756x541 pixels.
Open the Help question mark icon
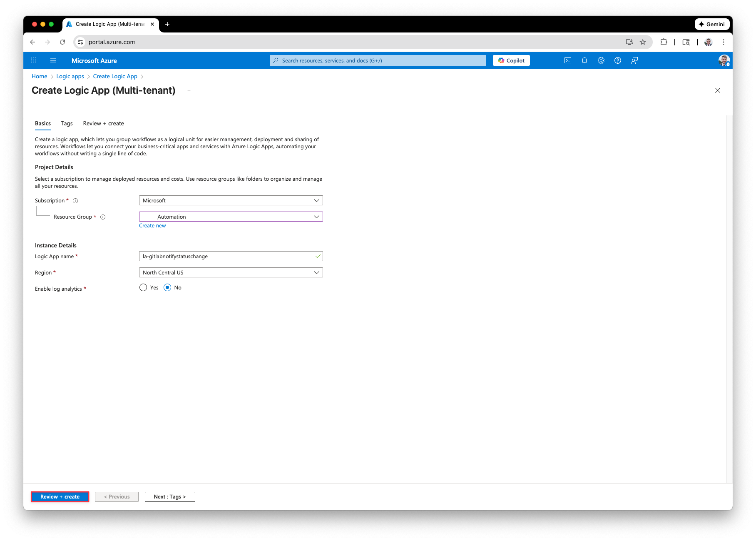point(617,60)
